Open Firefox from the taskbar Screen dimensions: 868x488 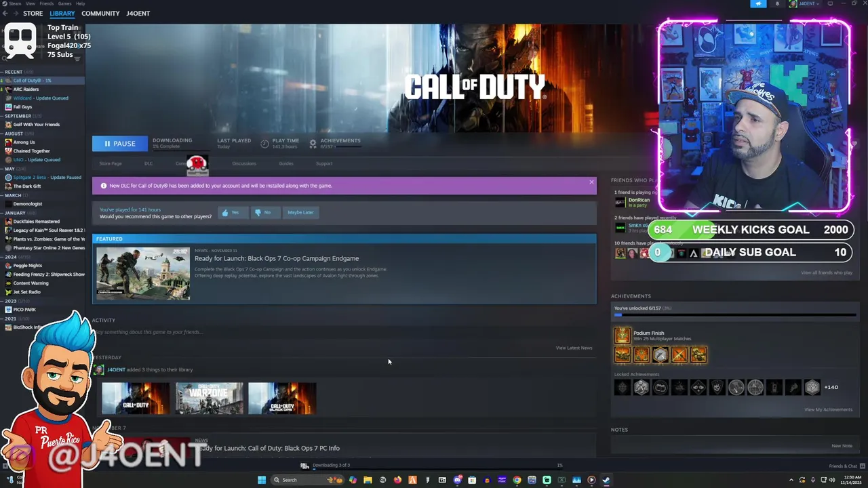[x=397, y=480]
